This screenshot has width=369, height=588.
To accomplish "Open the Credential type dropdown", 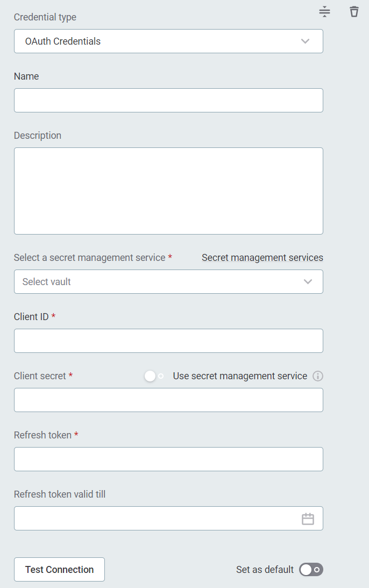I will [x=168, y=41].
